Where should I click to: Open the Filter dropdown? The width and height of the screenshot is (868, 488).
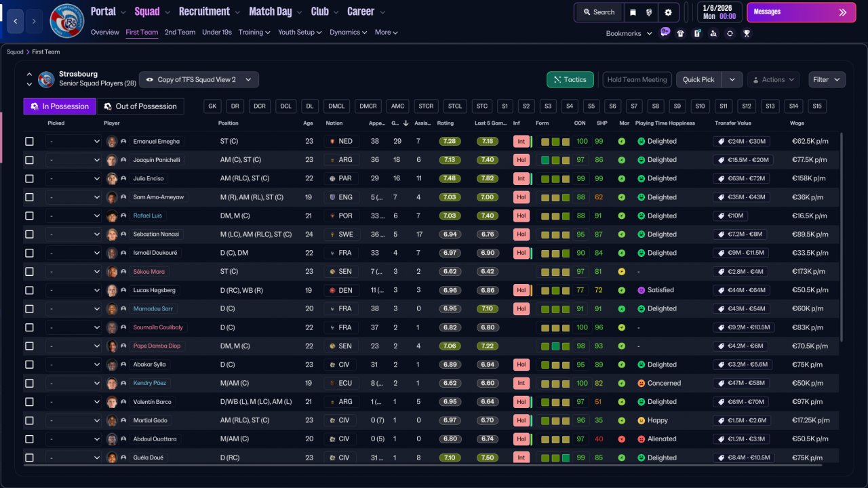[827, 79]
